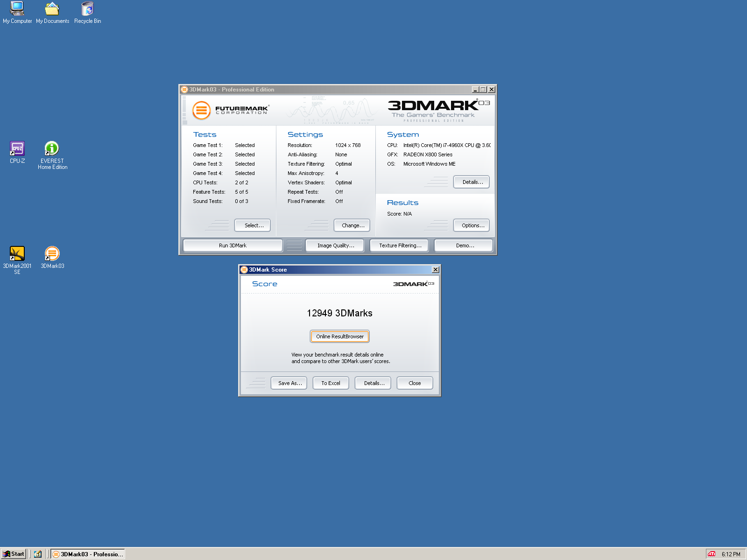Click the "RADEON X800 Series" GFX value
Image resolution: width=747 pixels, height=560 pixels.
428,154
